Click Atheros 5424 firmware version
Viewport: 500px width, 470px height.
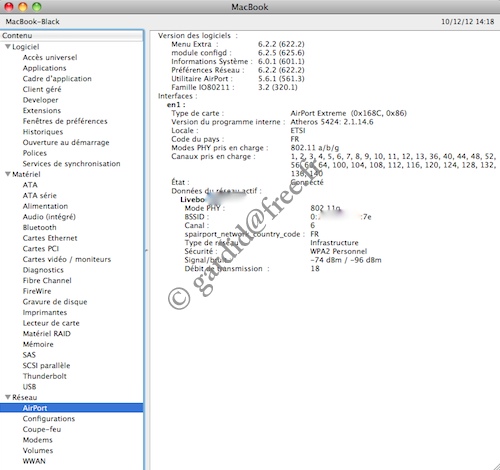(x=332, y=122)
